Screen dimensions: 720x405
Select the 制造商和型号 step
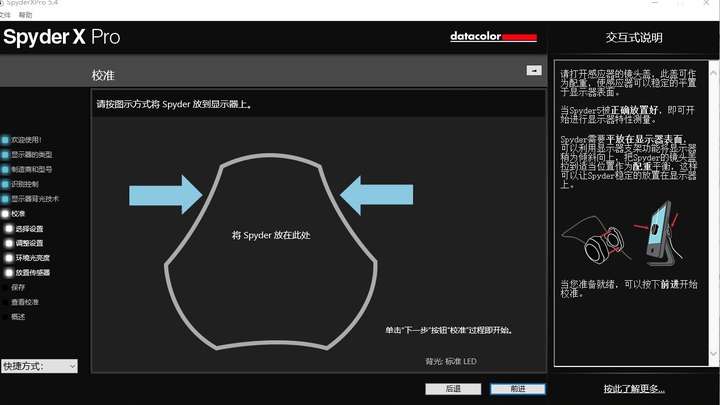(x=27, y=169)
